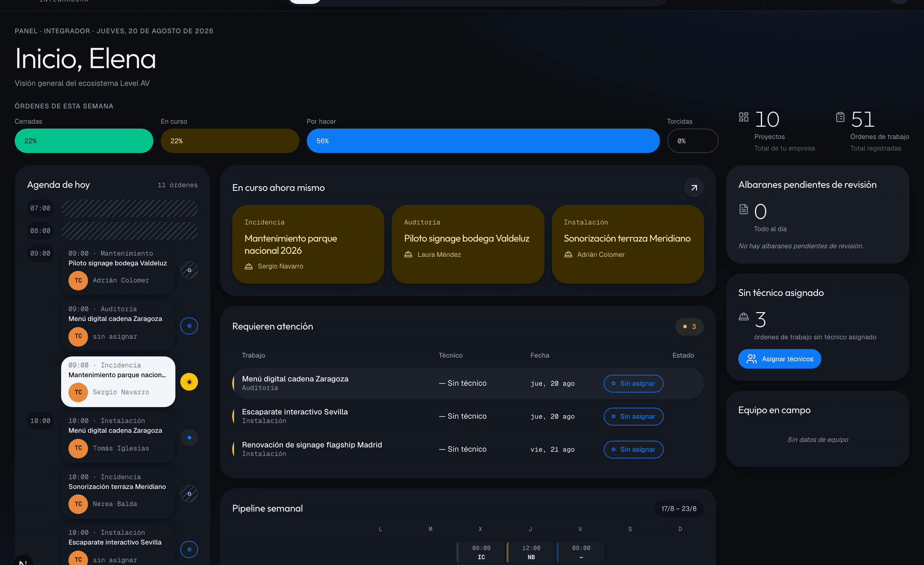Click the 51 Órdenes de trabajo stat
Viewport: 924px width, 565px height.
(873, 131)
